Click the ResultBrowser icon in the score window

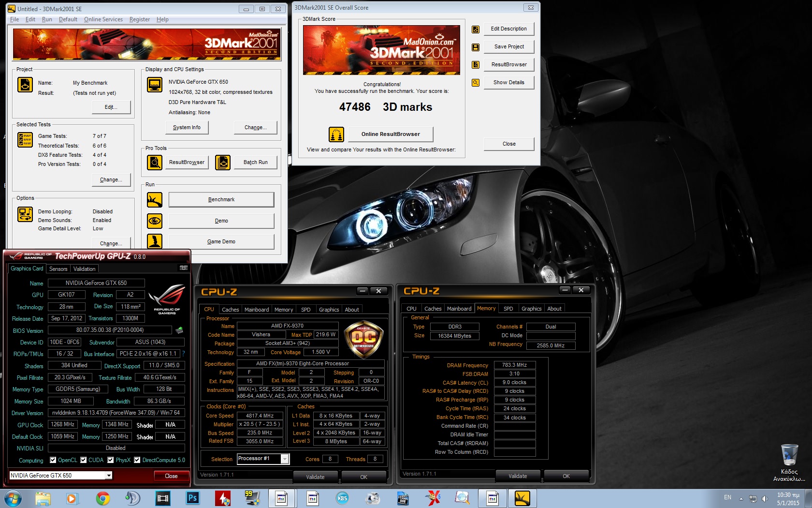(476, 65)
